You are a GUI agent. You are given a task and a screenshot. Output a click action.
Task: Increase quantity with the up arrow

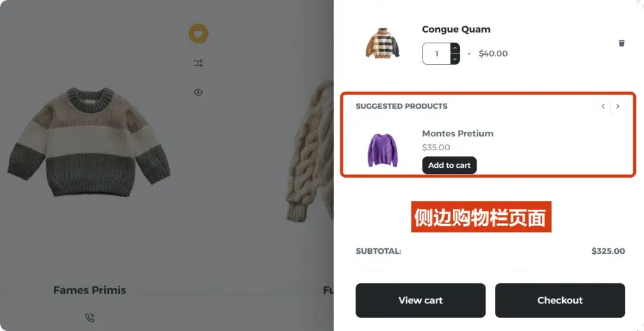(x=455, y=48)
